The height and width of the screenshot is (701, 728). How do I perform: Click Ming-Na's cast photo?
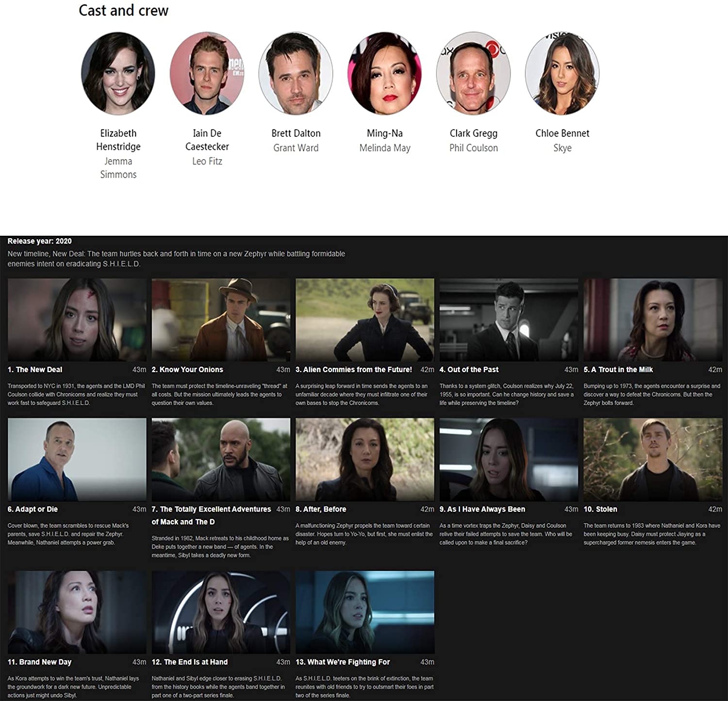point(384,73)
